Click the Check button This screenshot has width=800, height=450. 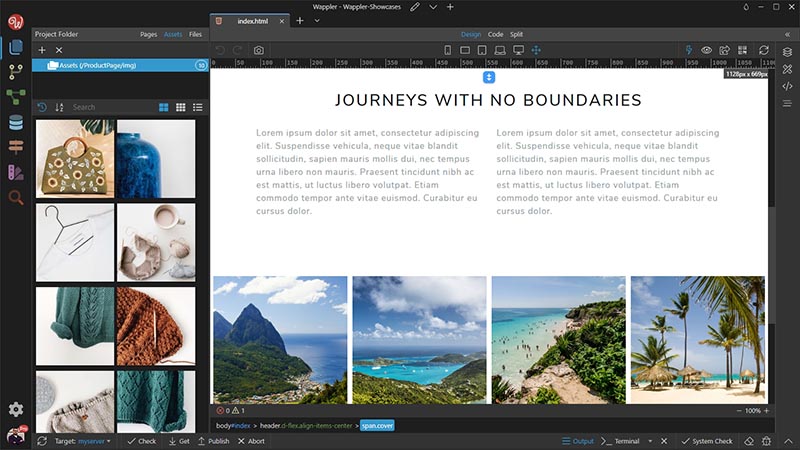[x=142, y=441]
